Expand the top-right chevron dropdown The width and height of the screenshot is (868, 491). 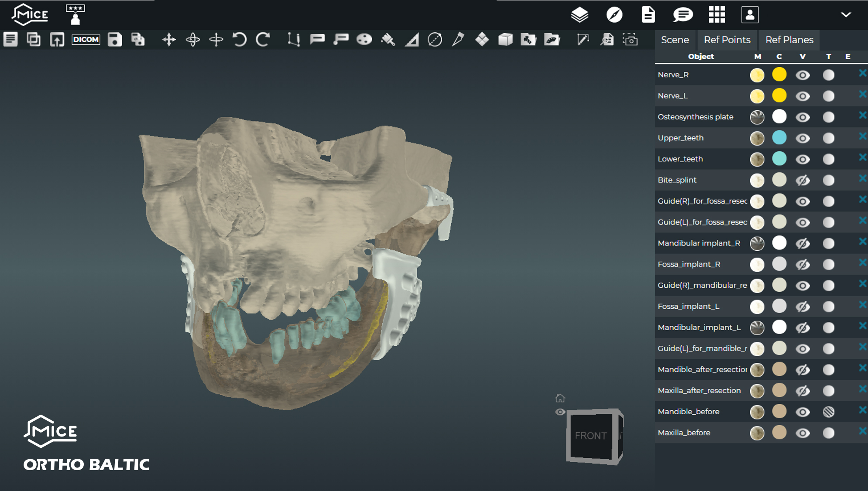point(846,15)
